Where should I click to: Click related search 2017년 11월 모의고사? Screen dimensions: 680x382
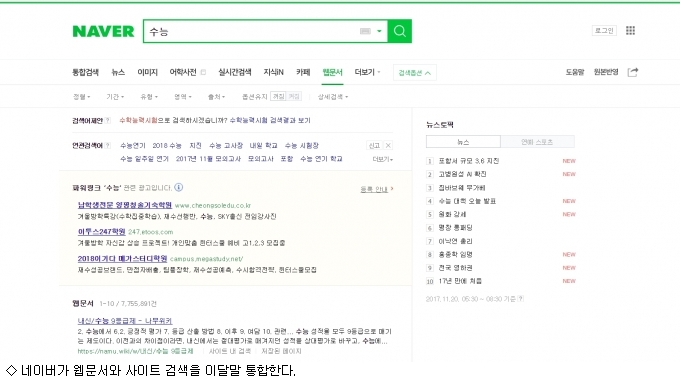(x=208, y=159)
